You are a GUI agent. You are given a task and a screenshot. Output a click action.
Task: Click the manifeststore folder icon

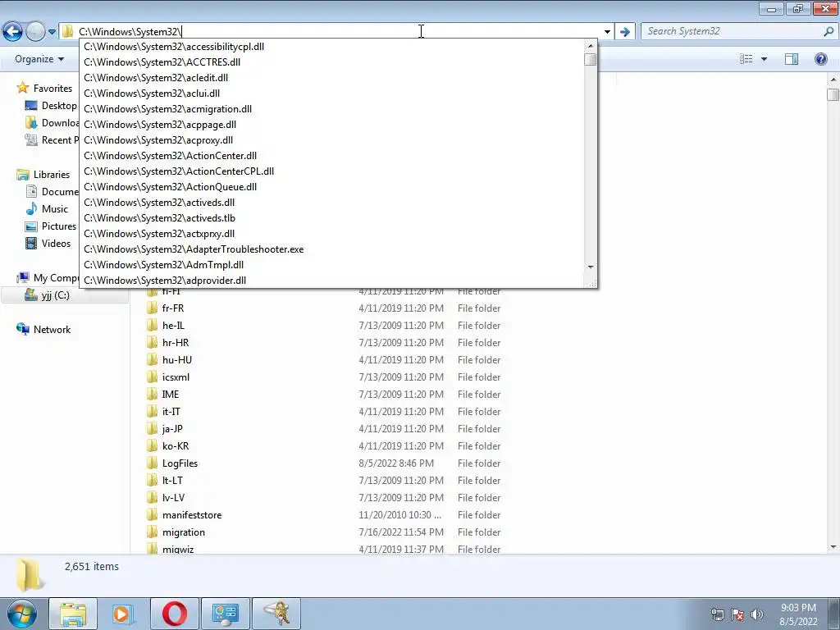(x=153, y=515)
